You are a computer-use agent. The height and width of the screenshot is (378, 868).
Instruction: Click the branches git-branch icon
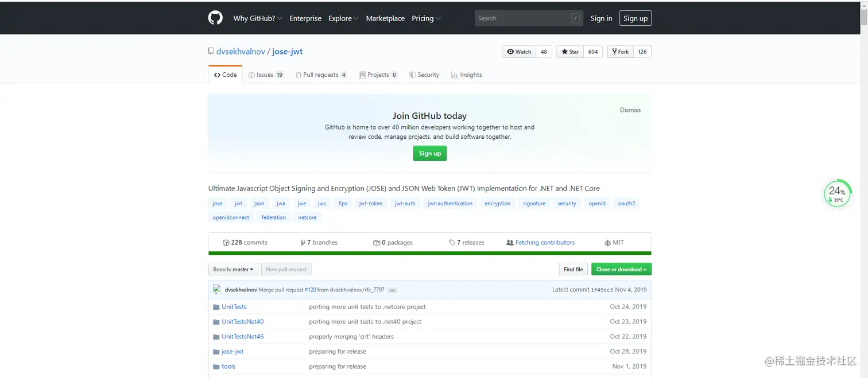(x=303, y=243)
